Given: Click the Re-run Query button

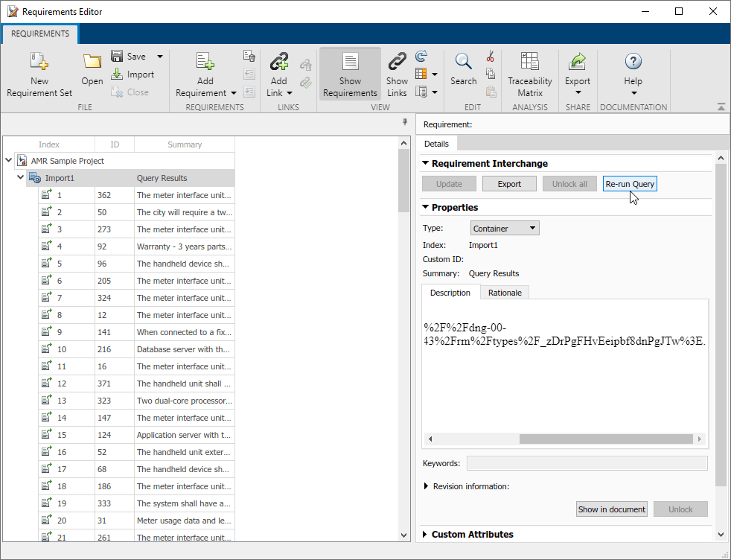Looking at the screenshot, I should pos(630,184).
